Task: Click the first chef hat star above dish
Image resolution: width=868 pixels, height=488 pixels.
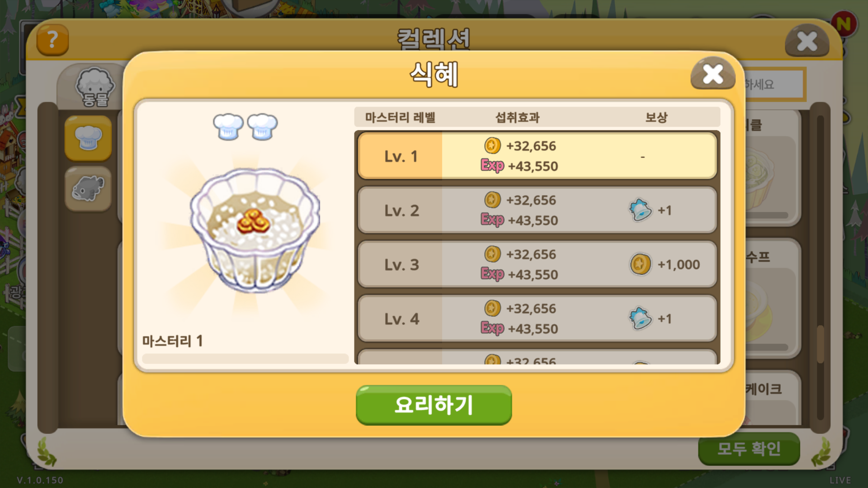Action: click(228, 127)
